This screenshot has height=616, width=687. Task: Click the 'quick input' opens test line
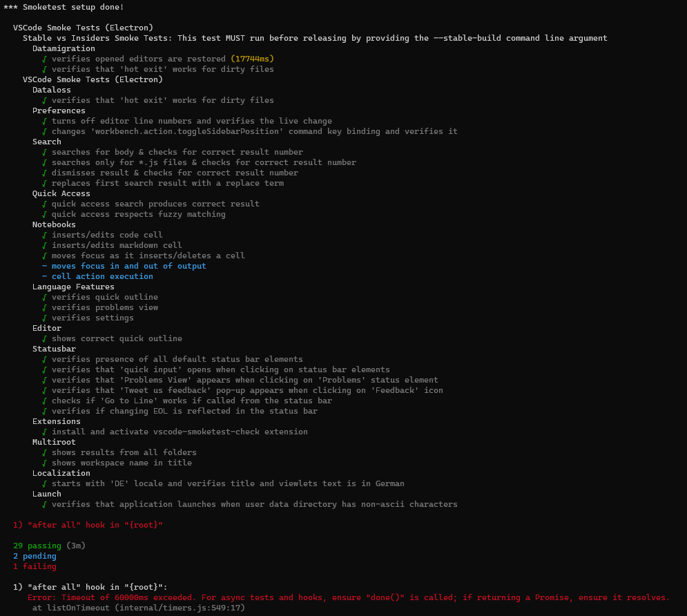pos(216,369)
